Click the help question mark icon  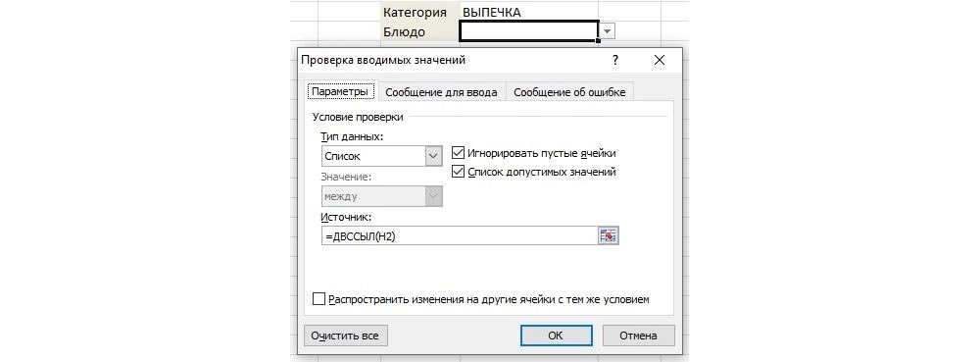tap(615, 60)
